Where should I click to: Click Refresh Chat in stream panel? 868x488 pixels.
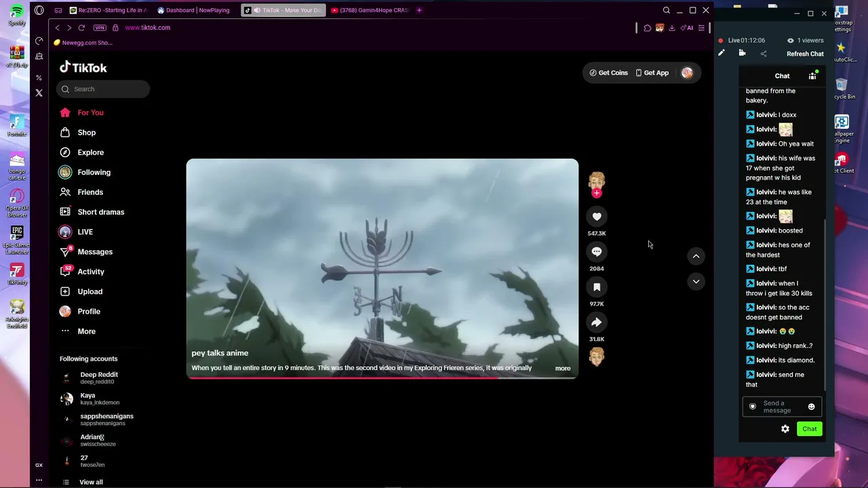pos(805,54)
